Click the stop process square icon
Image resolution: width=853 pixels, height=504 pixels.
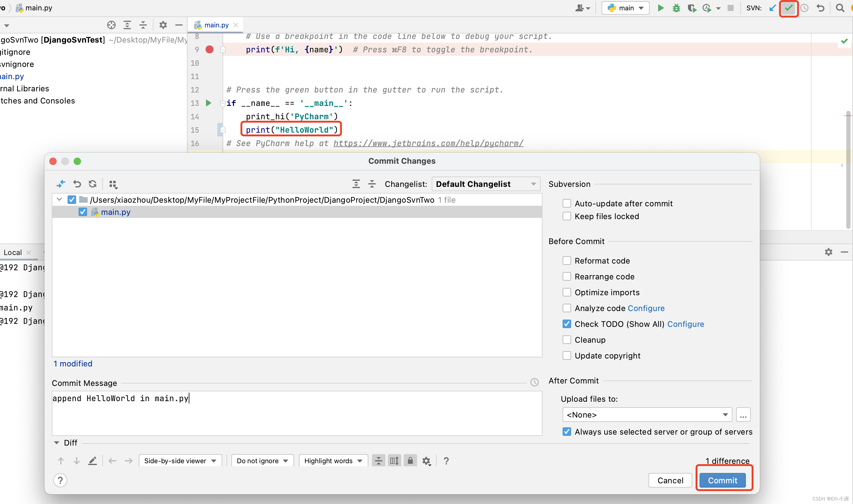[730, 8]
